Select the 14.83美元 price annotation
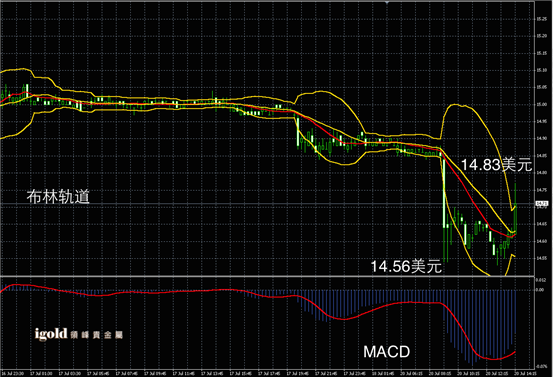This screenshot has height=377, width=553. coord(497,165)
